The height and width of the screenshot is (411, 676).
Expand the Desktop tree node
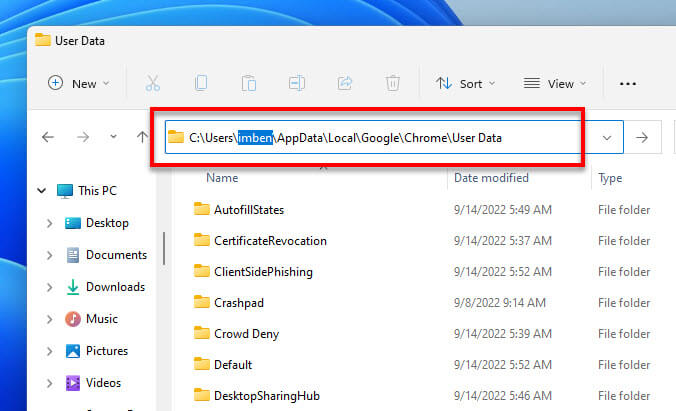point(50,223)
